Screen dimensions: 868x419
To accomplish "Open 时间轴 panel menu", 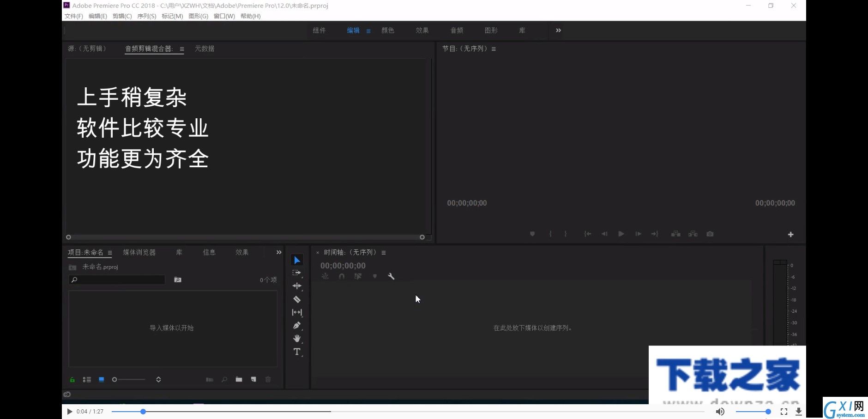I will point(384,253).
